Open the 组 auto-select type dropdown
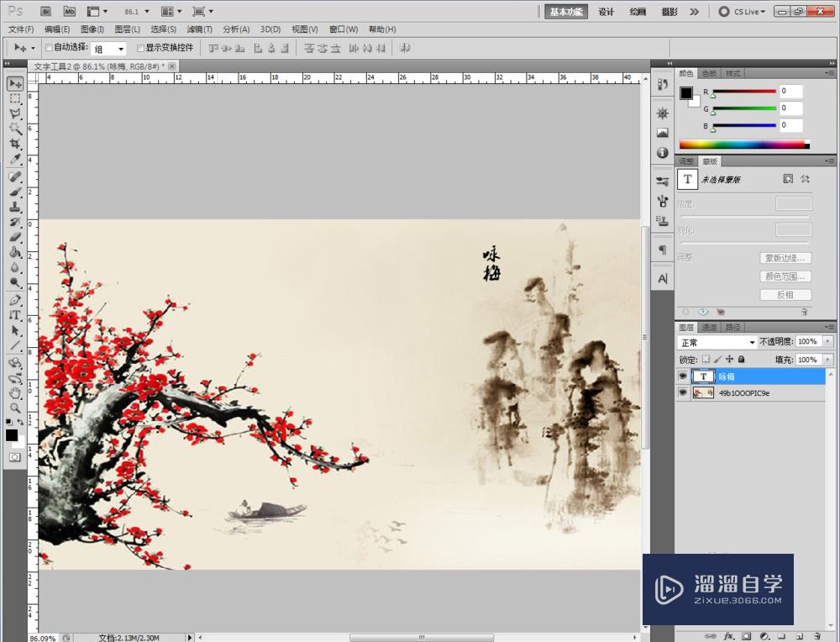Screen dimensions: 840x642 point(109,50)
